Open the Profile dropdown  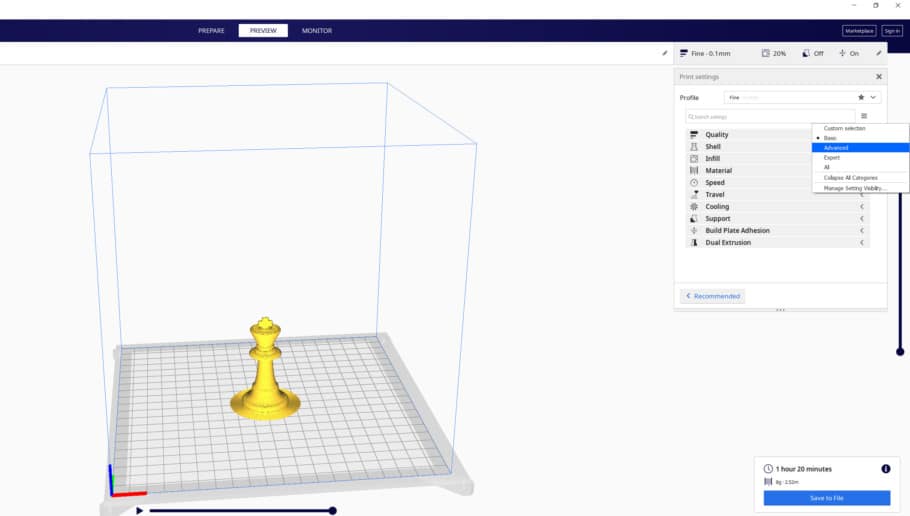pos(802,98)
